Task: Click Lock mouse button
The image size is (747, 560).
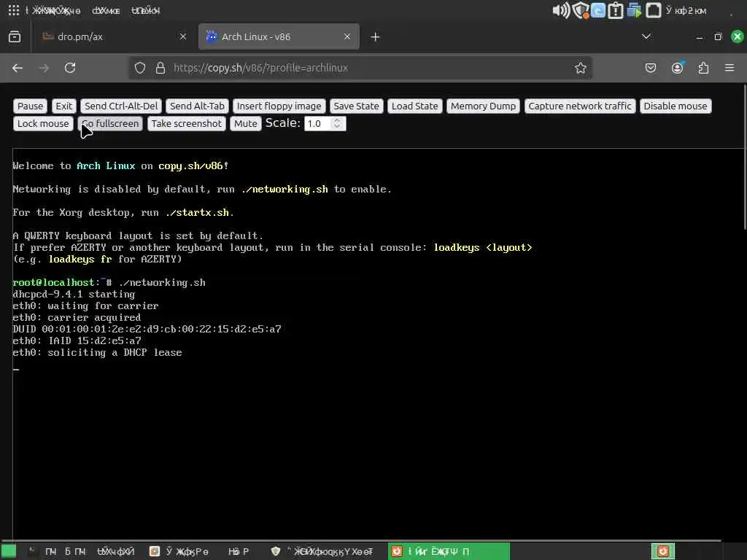Action: click(x=43, y=124)
